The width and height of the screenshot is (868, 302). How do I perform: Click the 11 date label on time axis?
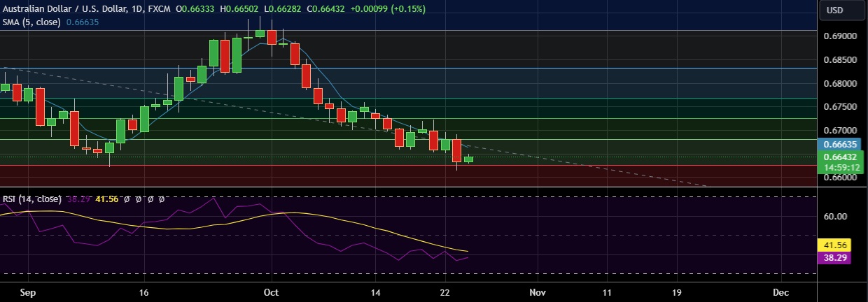click(x=606, y=292)
